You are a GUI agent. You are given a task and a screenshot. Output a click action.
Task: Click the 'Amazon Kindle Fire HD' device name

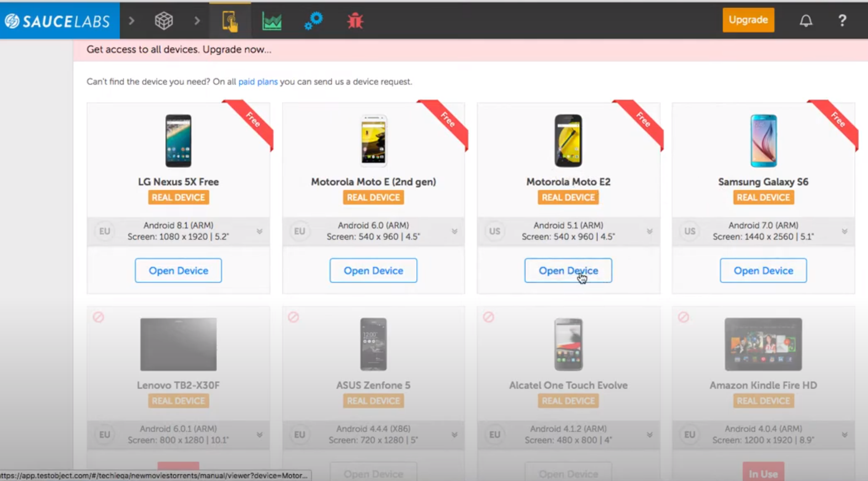[x=763, y=385]
